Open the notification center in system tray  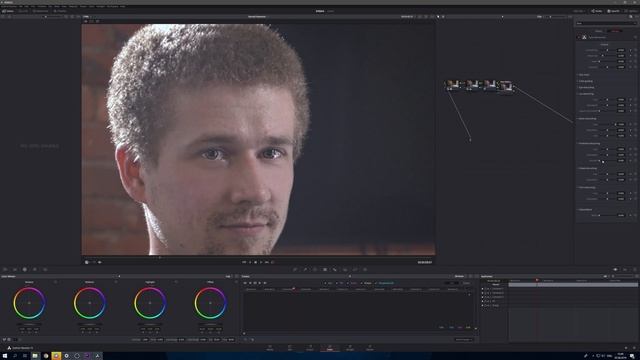(x=632, y=356)
